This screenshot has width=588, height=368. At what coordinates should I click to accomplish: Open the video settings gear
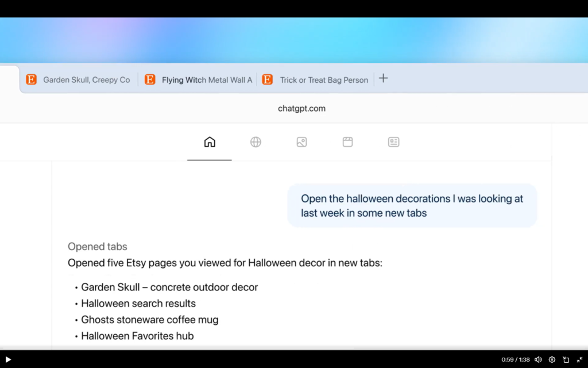click(x=552, y=359)
